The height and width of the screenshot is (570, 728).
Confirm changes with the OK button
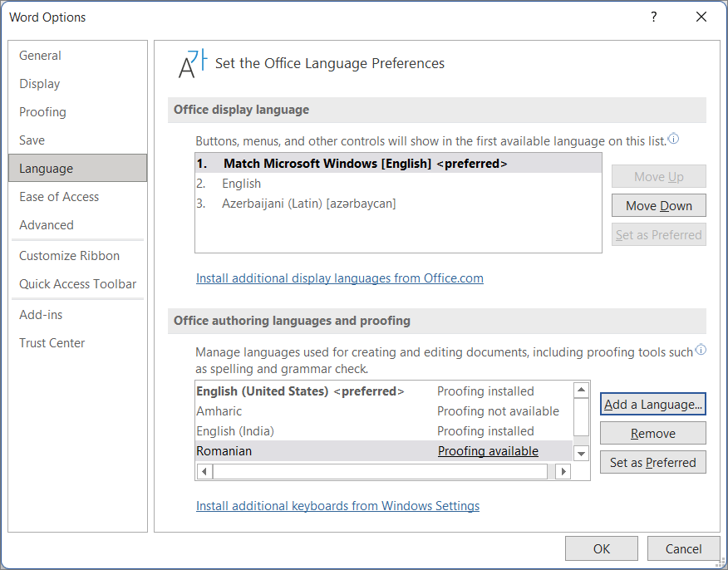tap(602, 548)
